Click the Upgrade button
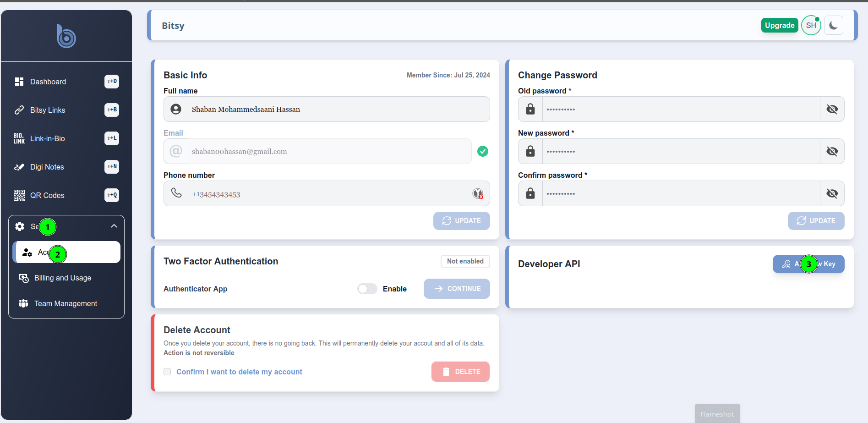This screenshot has height=423, width=868. click(780, 25)
